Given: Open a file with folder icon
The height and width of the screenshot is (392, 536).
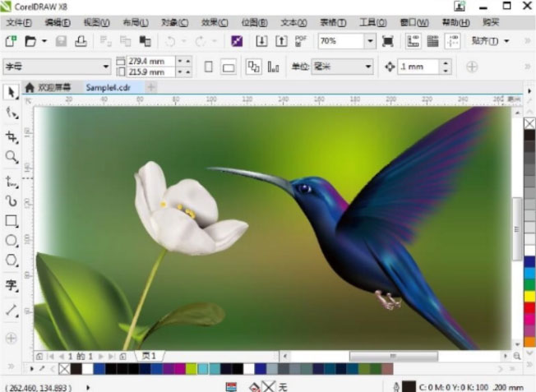Looking at the screenshot, I should 30,41.
